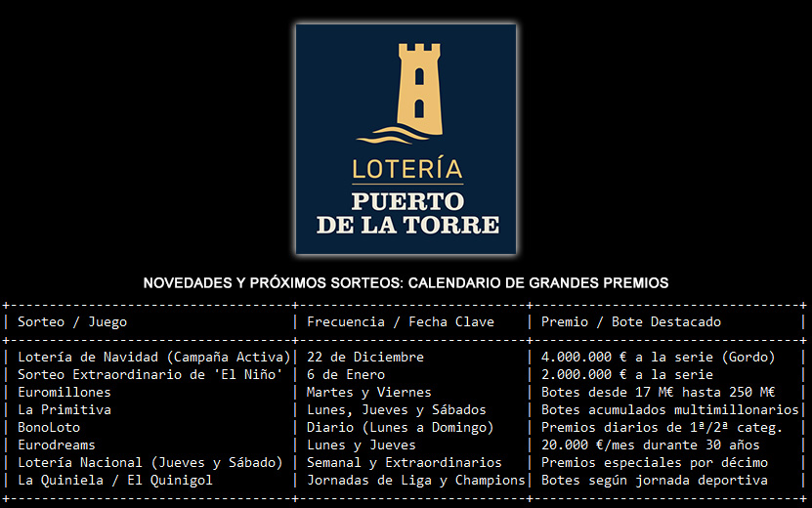Click the '6 de Enero' date cell
Screen dimensions: 812x508
(x=346, y=375)
